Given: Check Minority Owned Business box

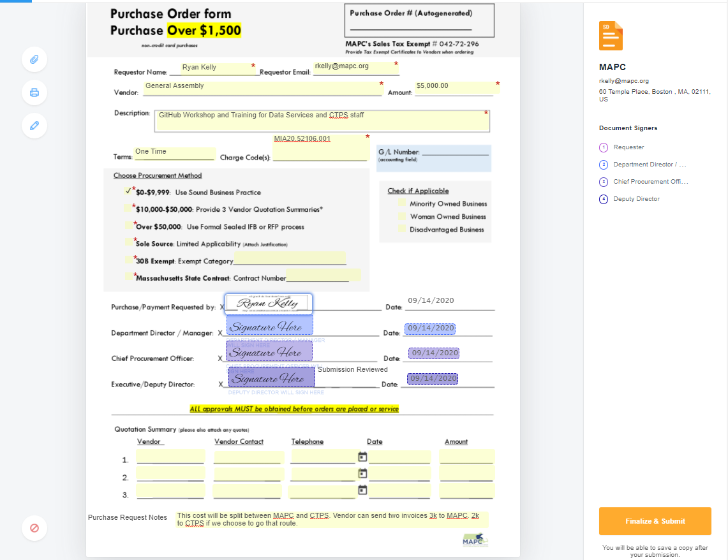Looking at the screenshot, I should pos(402,203).
